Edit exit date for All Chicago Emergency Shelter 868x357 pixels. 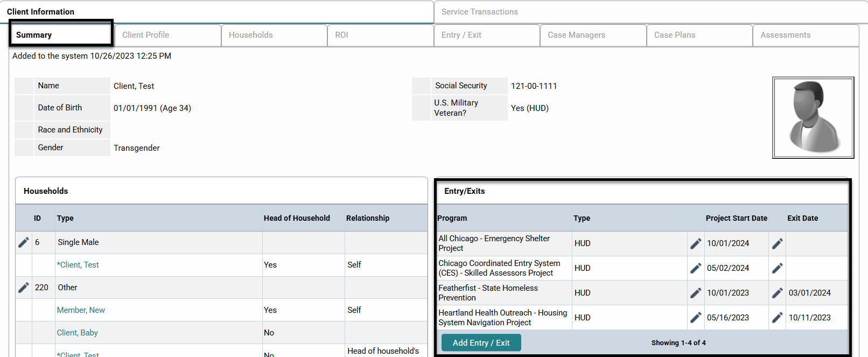tap(777, 243)
